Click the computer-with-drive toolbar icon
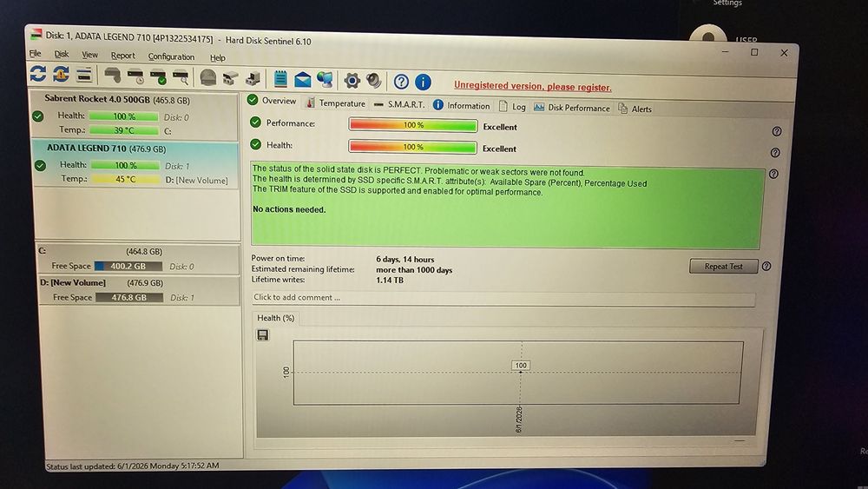 coord(253,79)
